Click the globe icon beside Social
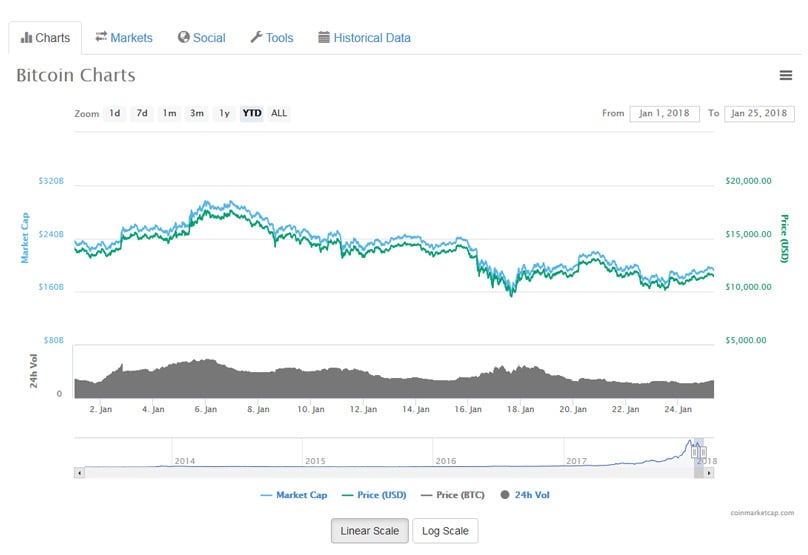This screenshot has width=808, height=555. point(183,37)
